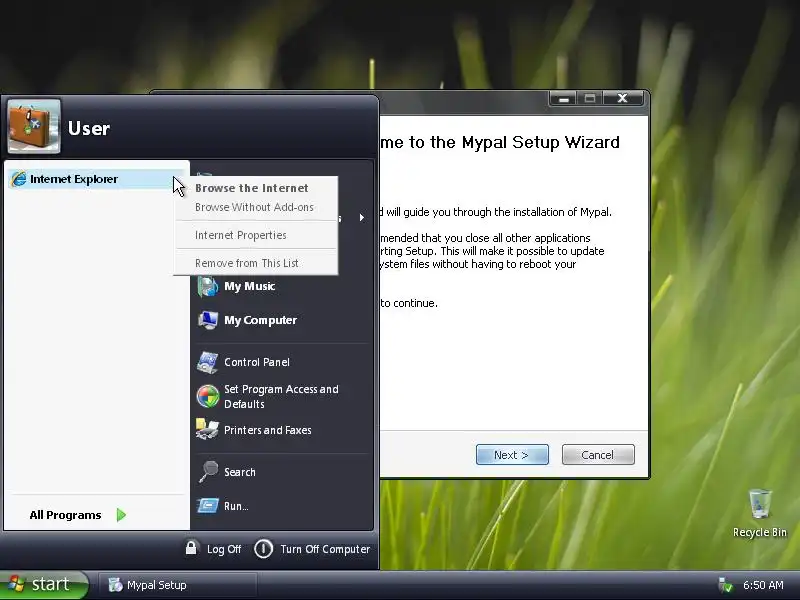Expand the All Programs green arrow
The image size is (800, 600).
coord(121,515)
